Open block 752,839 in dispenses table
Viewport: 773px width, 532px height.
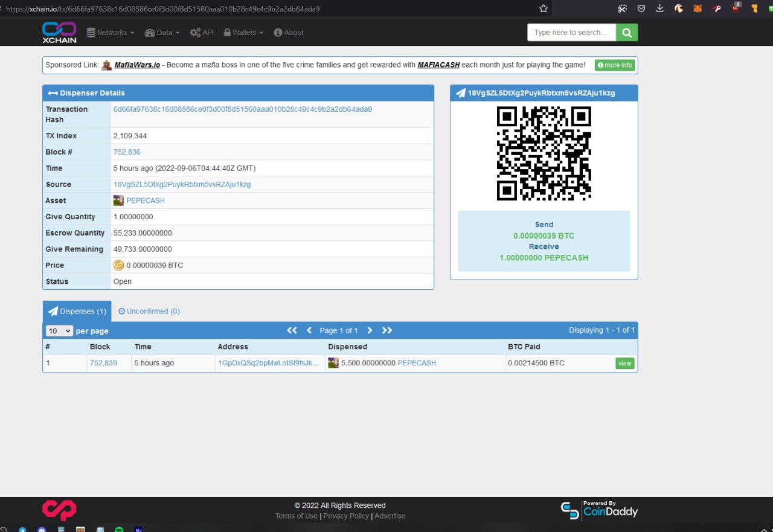tap(103, 363)
